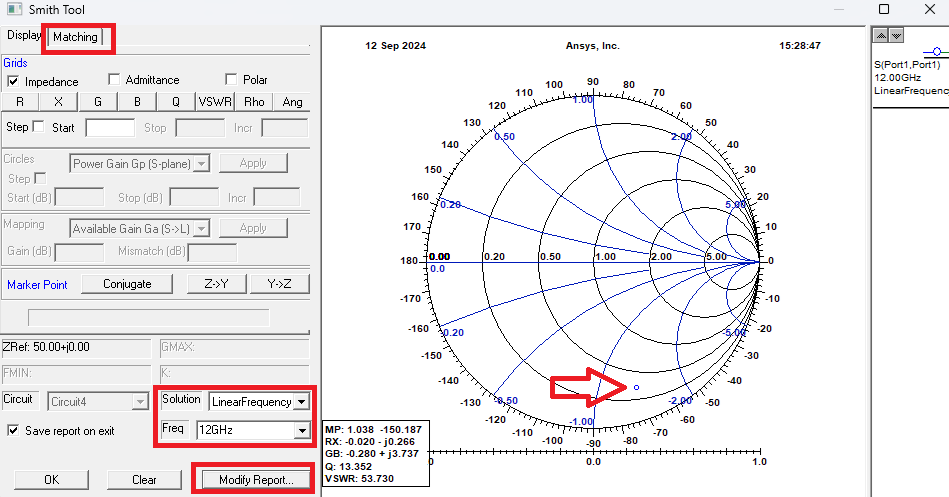Click the B grid button

point(137,102)
